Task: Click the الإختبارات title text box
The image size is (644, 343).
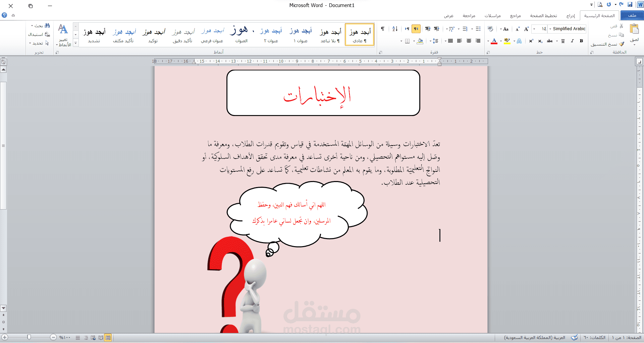Action: [323, 93]
